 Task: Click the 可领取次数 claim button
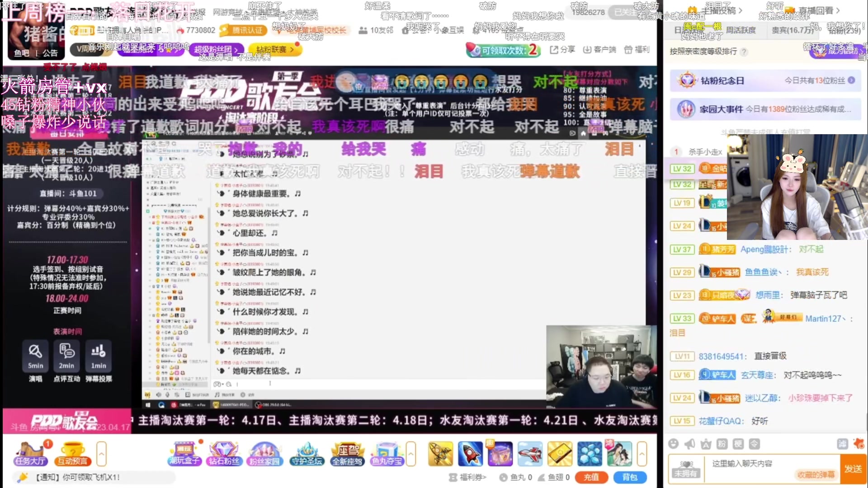click(x=503, y=50)
